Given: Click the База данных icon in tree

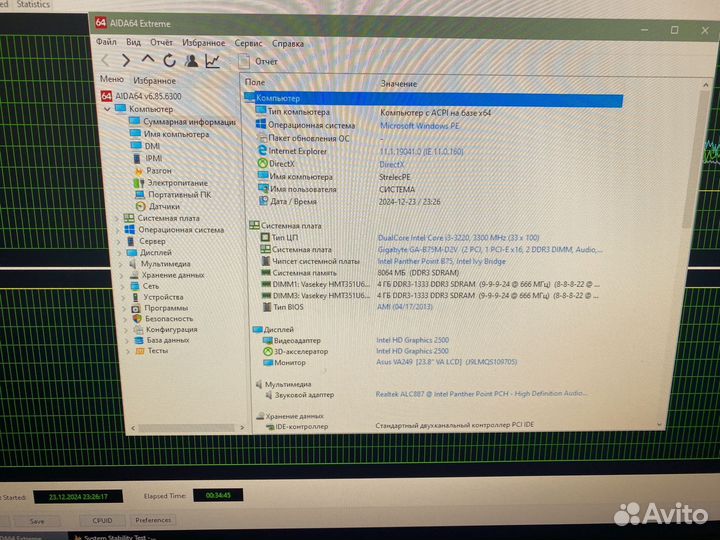Looking at the screenshot, I should pos(139,340).
